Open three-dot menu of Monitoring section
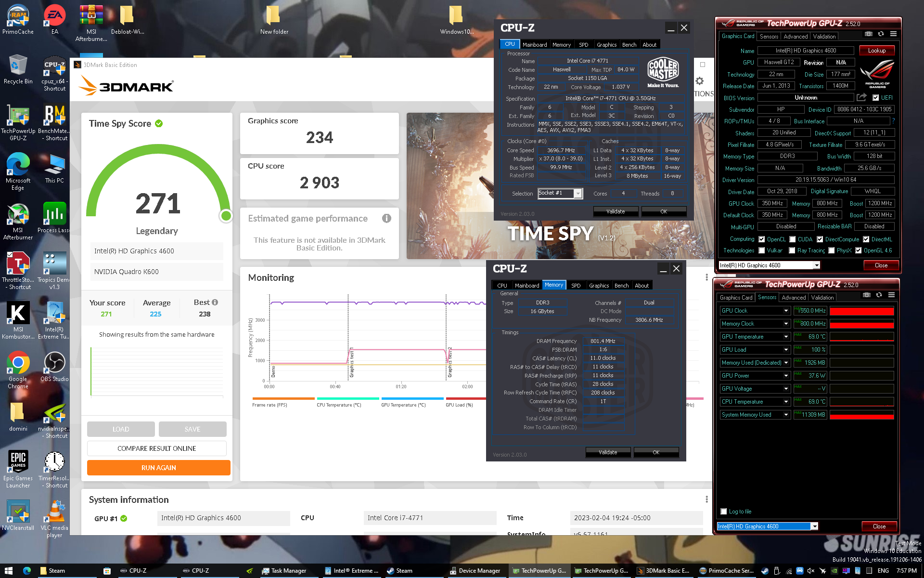Image resolution: width=924 pixels, height=578 pixels. pos(706,277)
